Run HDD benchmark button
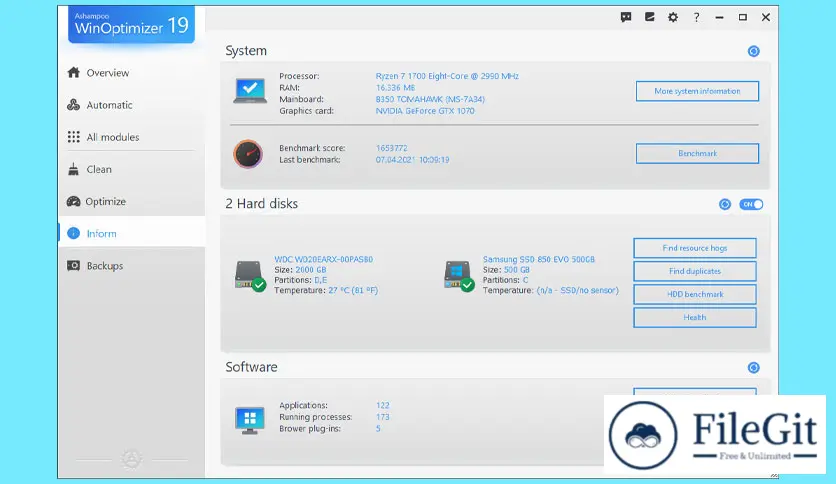The height and width of the screenshot is (484, 836). coord(695,294)
